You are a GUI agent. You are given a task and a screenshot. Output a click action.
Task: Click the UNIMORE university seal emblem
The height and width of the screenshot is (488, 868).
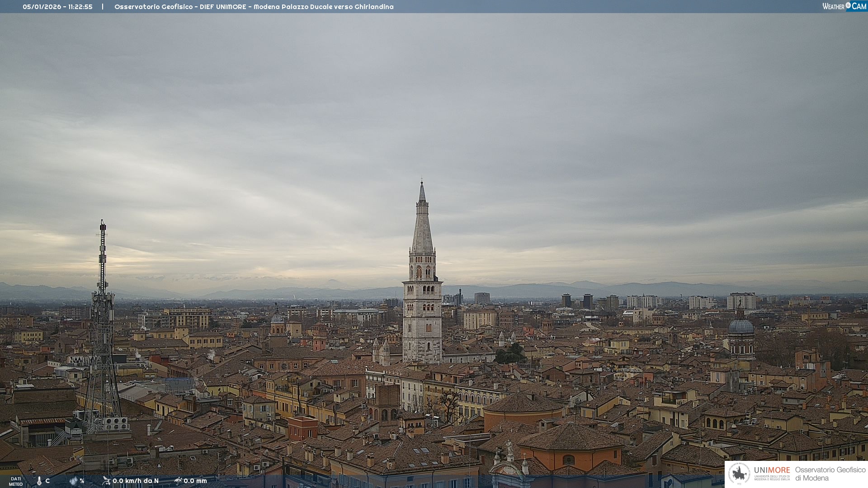(x=739, y=474)
